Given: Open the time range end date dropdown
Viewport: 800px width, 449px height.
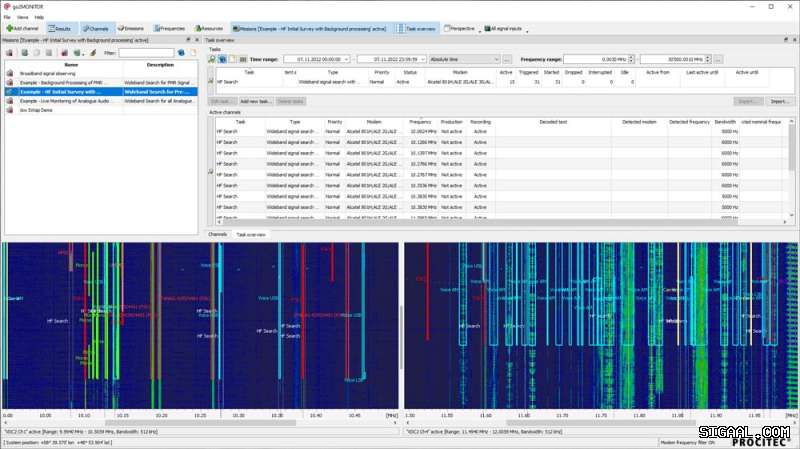Looking at the screenshot, I should [x=422, y=60].
